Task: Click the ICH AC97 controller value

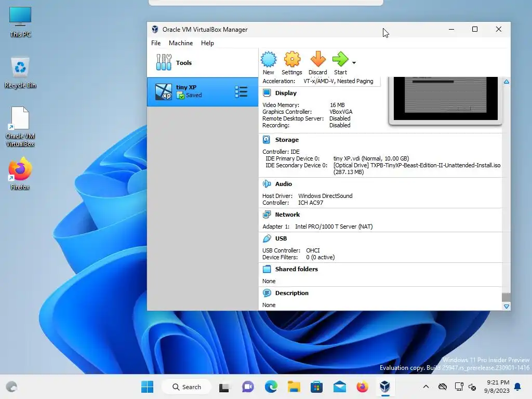Action: pyautogui.click(x=311, y=203)
